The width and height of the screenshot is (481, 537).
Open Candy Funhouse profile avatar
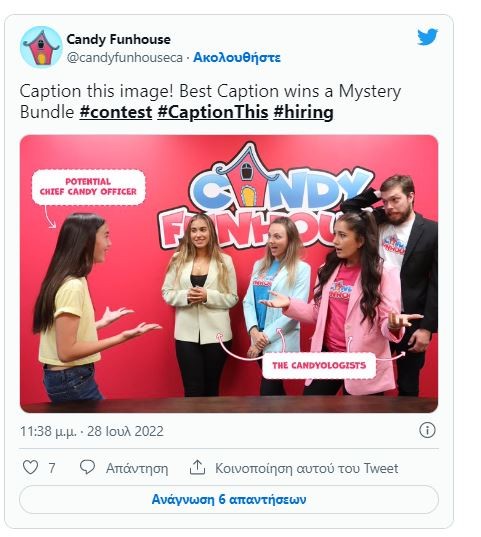click(41, 47)
